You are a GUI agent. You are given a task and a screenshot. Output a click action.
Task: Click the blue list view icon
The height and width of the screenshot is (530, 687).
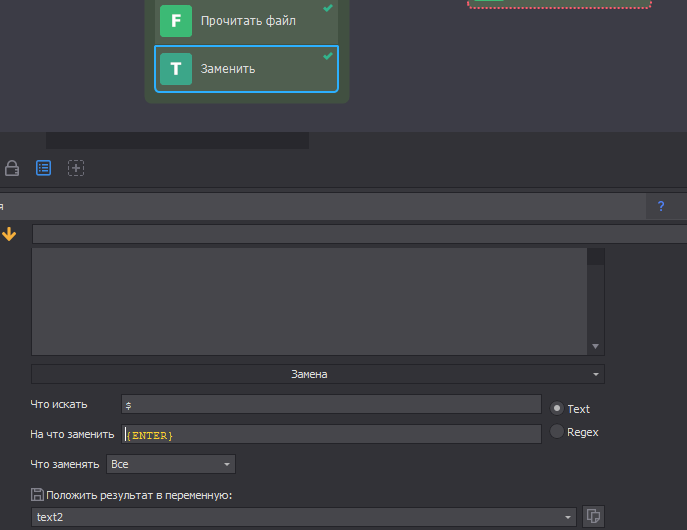(x=44, y=168)
